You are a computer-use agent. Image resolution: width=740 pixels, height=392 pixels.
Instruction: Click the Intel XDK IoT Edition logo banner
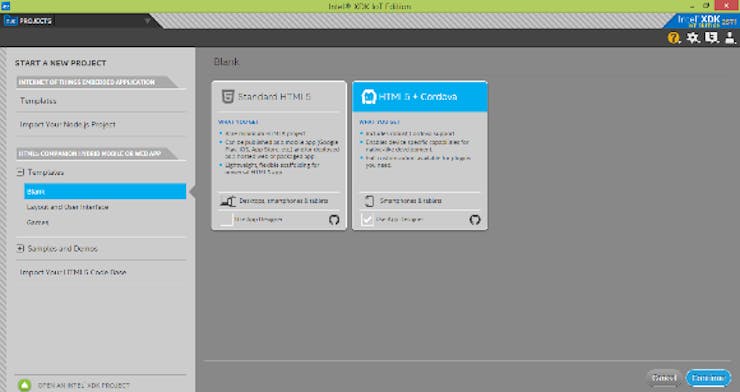coord(703,21)
